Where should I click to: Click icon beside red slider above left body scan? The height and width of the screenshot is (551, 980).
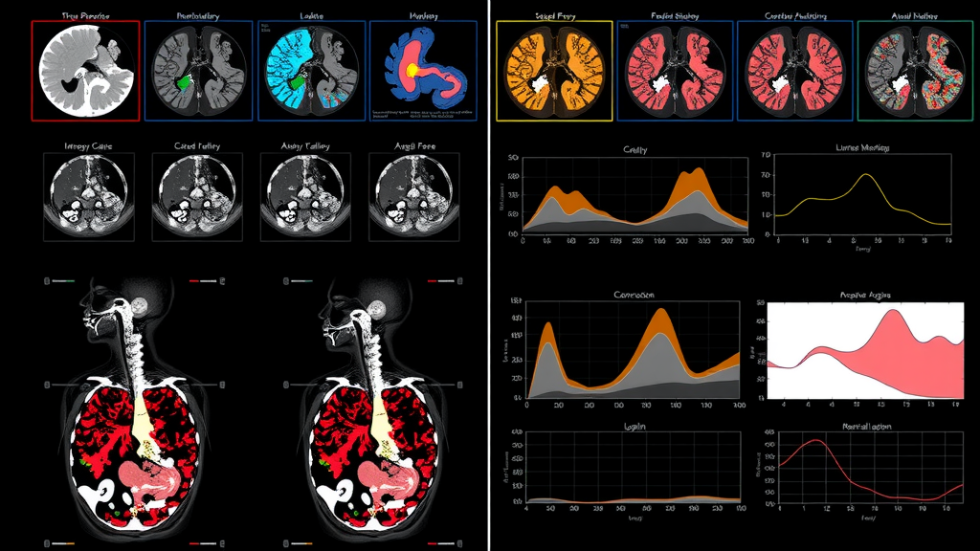[x=222, y=281]
